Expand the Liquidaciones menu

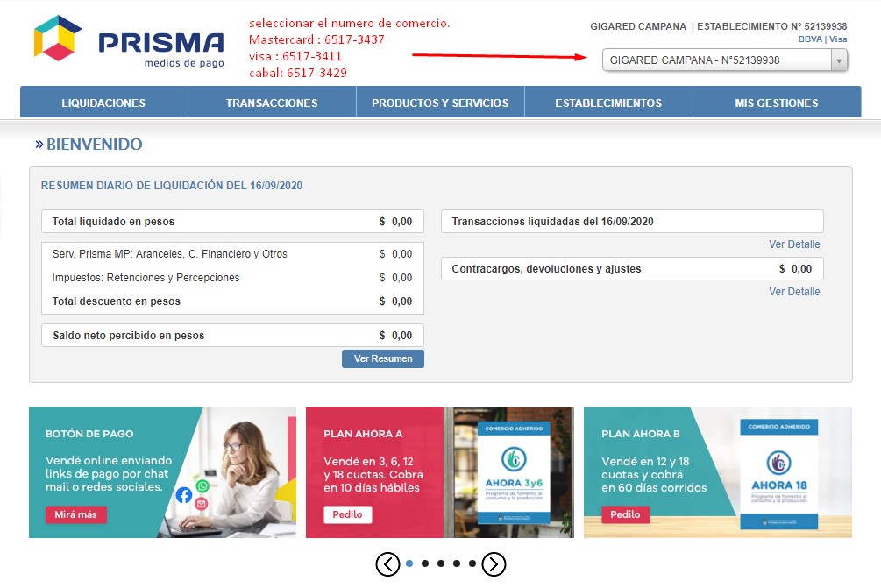[x=103, y=103]
